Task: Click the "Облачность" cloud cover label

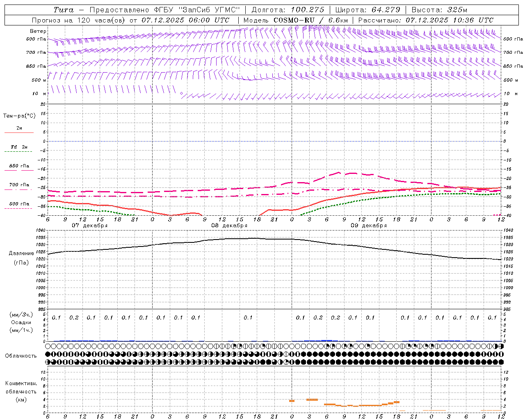Action: (x=21, y=356)
